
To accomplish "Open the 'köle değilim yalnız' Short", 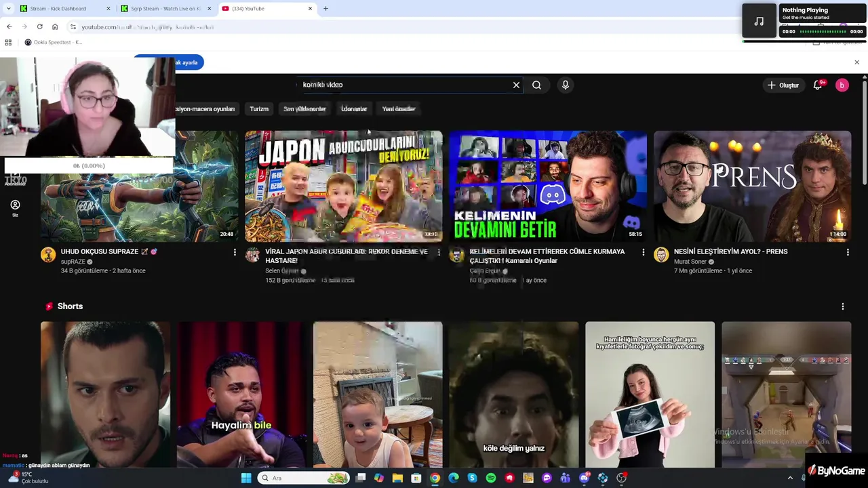I will pyautogui.click(x=514, y=394).
